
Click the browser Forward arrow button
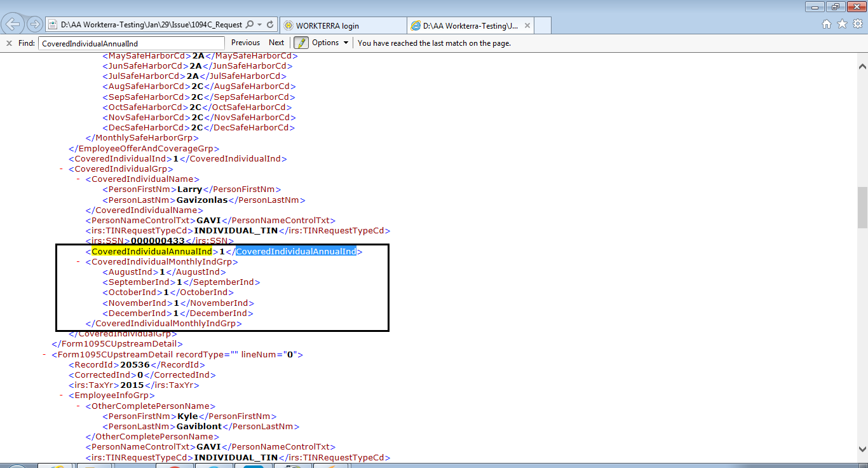click(x=35, y=25)
